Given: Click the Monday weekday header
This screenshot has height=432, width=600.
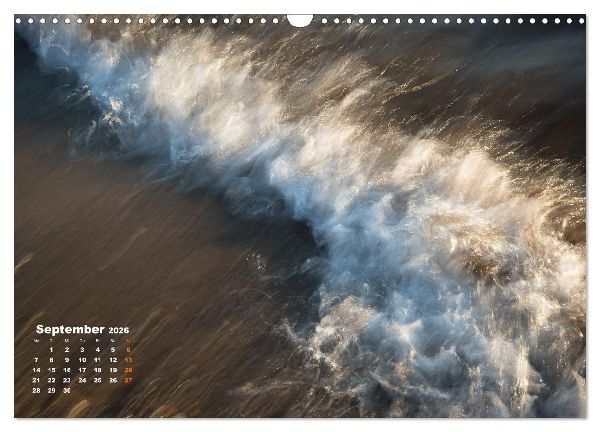Looking at the screenshot, I should [36, 341].
